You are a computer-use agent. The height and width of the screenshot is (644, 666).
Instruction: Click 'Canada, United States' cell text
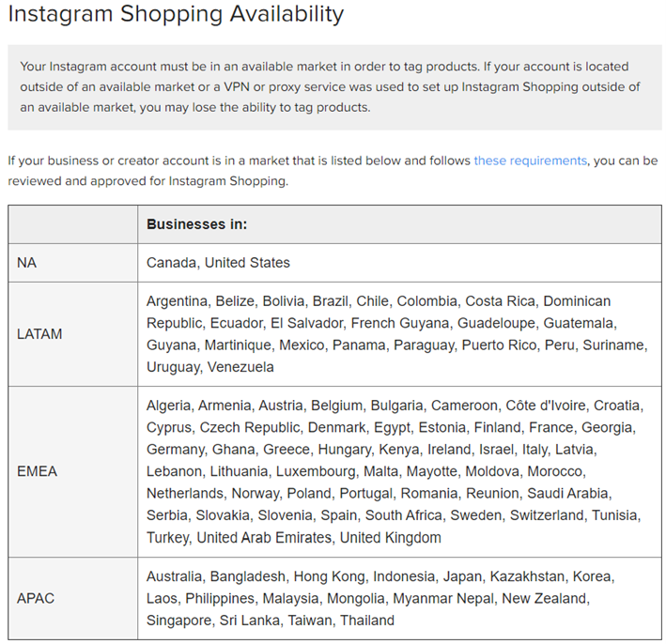(x=218, y=263)
